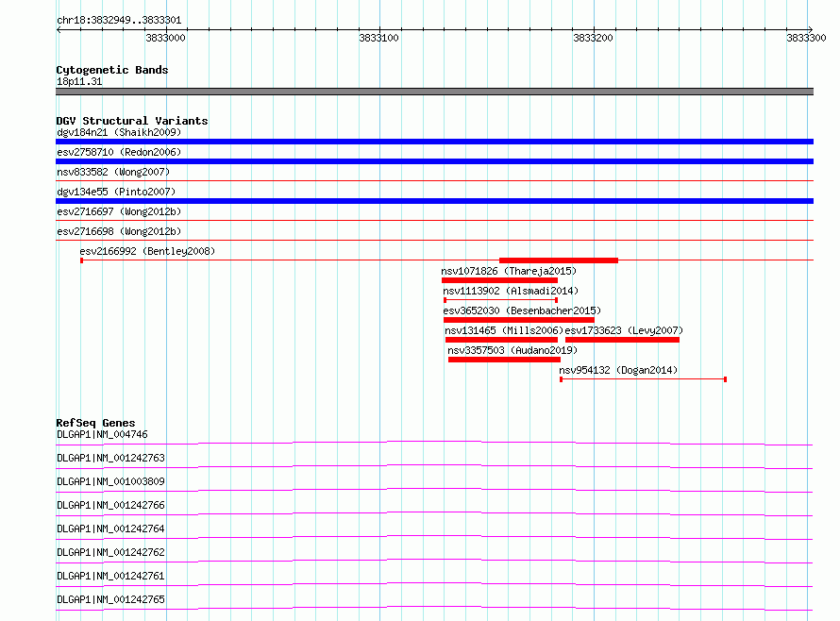Viewport: 840px width, 621px height.
Task: Click the 3833200 ruler position label
Action: click(593, 38)
